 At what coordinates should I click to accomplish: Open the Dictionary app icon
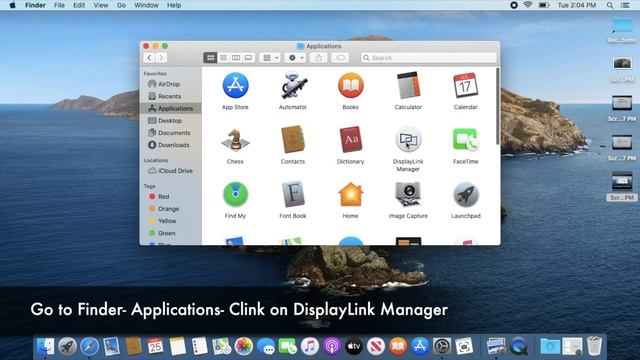point(351,140)
